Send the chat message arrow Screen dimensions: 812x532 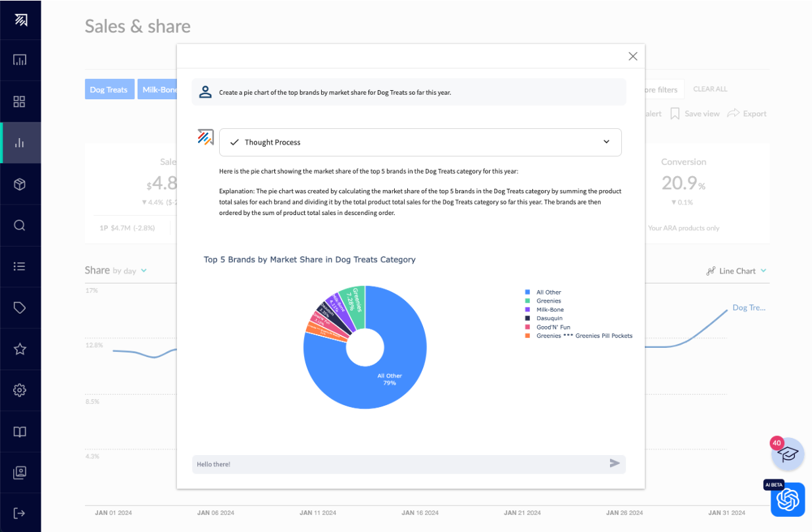[615, 464]
